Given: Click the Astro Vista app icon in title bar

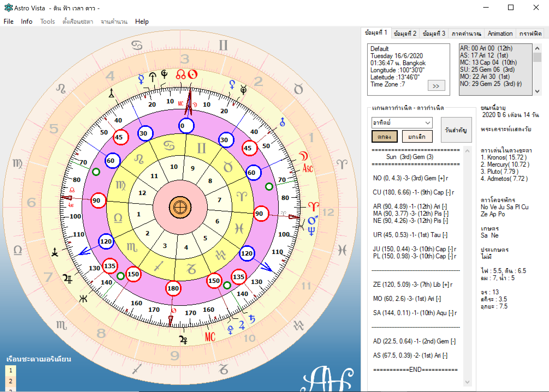Looking at the screenshot, I should [8, 8].
